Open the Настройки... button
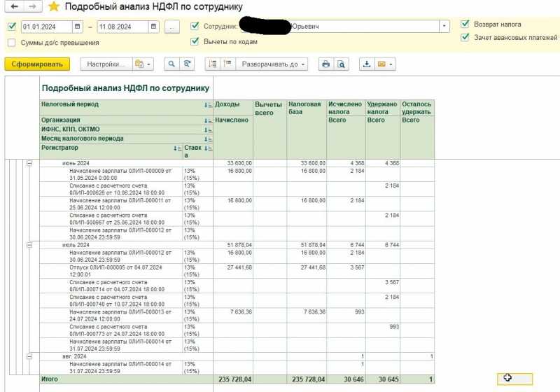Viewport: 560px width, 392px height. [106, 64]
